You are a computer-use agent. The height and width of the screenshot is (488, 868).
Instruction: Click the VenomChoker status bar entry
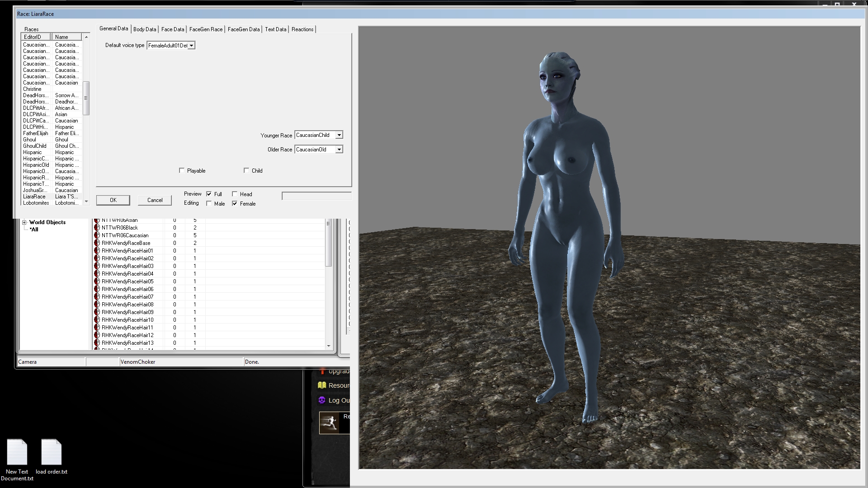181,362
